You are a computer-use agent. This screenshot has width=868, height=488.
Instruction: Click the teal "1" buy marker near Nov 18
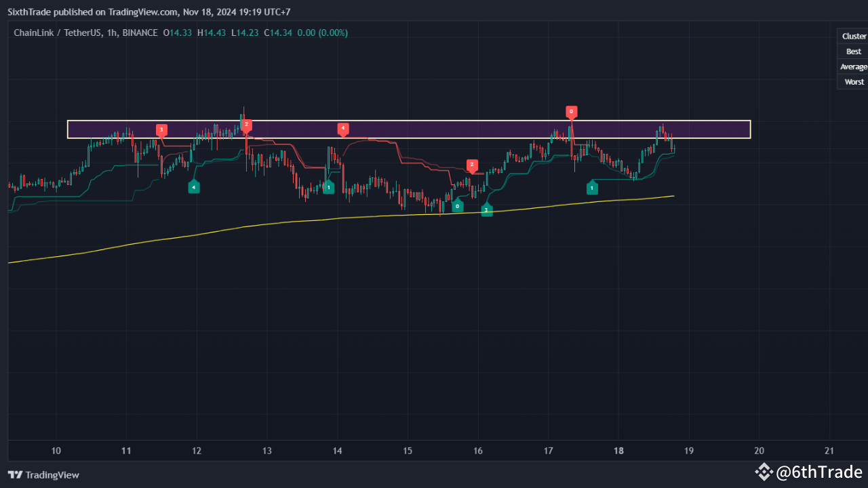point(592,188)
